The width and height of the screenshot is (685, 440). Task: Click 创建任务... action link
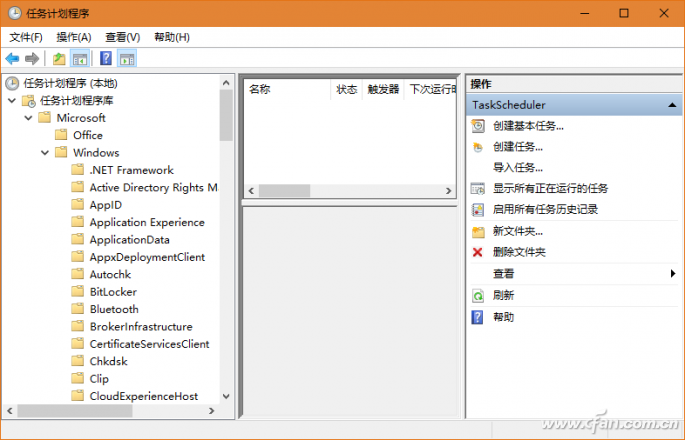coord(518,147)
